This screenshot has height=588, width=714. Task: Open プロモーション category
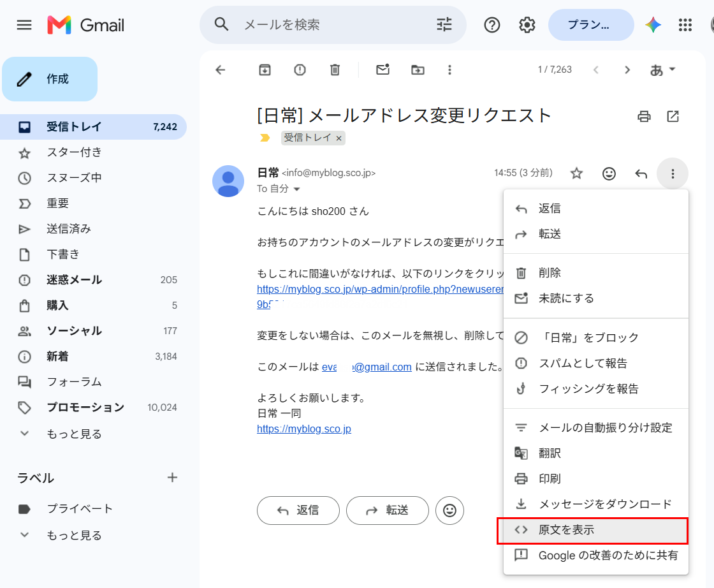93,407
